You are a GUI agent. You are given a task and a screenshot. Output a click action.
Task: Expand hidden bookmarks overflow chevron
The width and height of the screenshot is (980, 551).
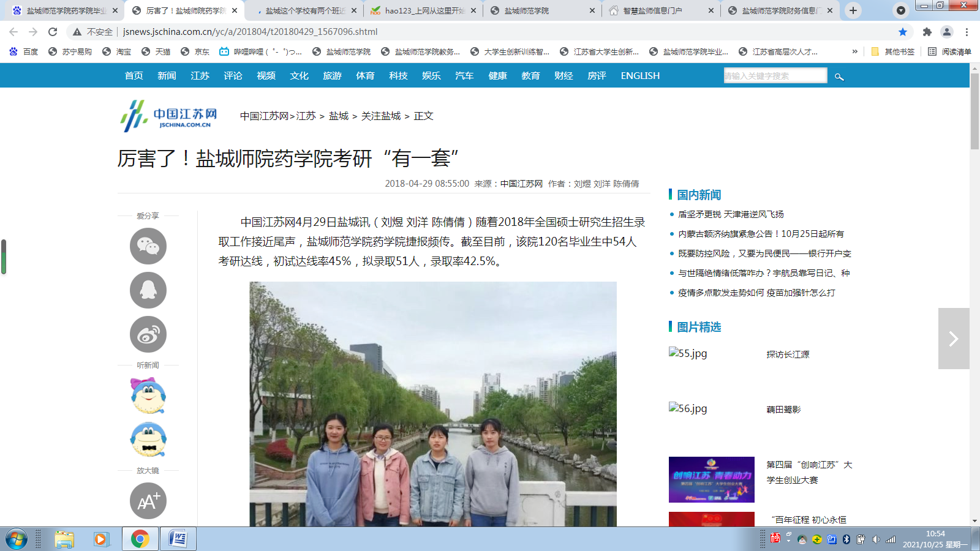(854, 52)
